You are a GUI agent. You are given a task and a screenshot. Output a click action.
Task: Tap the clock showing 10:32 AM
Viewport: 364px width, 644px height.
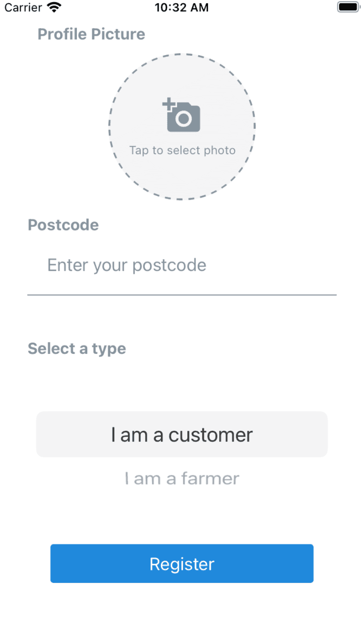[x=182, y=8]
